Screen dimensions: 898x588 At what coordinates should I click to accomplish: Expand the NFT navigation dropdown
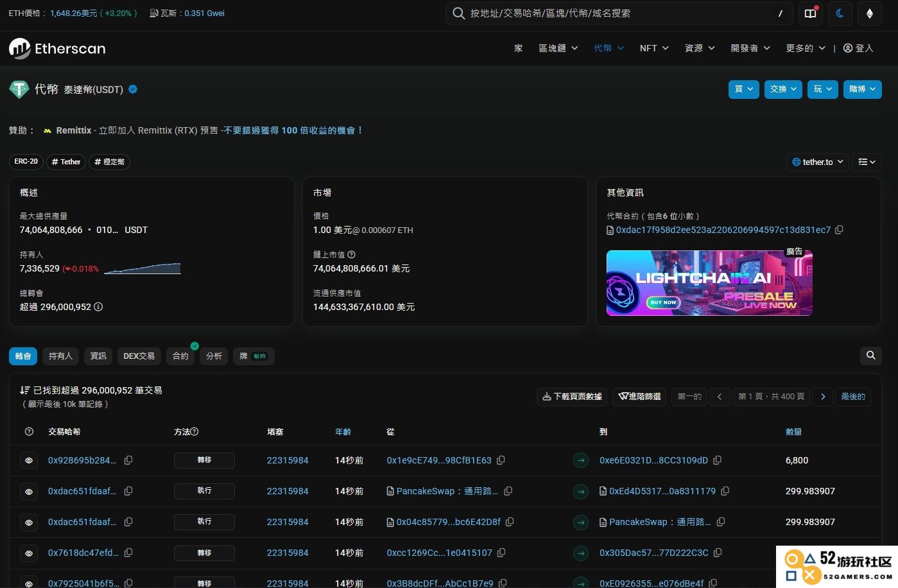point(654,48)
